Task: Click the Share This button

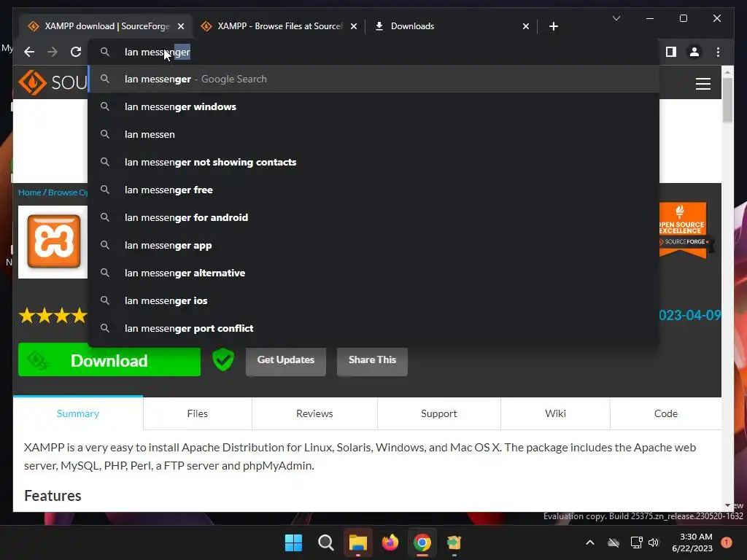Action: 372,360
